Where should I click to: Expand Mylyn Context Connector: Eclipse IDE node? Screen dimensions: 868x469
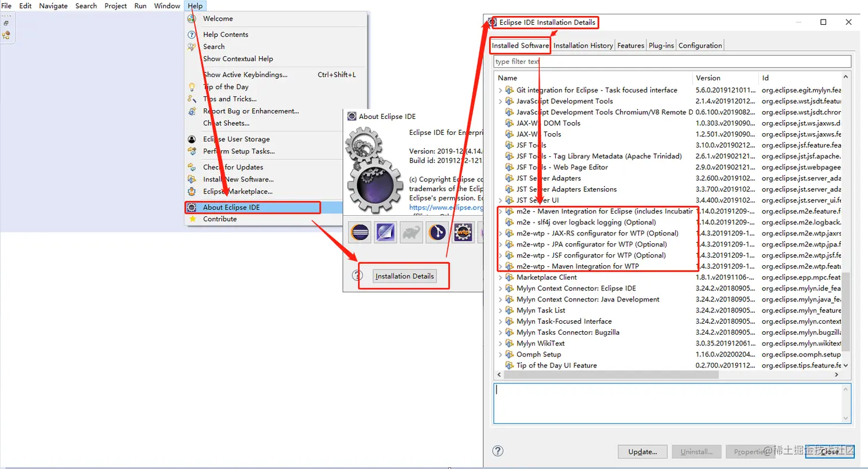500,288
